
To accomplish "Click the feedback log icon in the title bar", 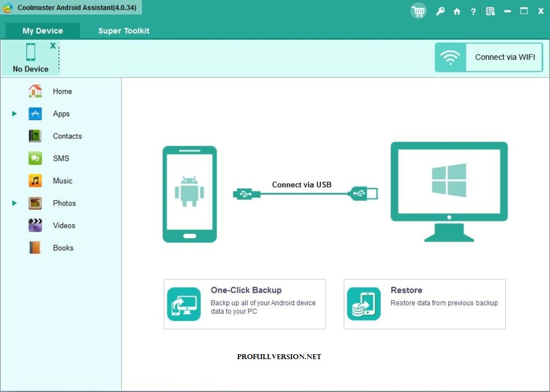I will pos(490,10).
